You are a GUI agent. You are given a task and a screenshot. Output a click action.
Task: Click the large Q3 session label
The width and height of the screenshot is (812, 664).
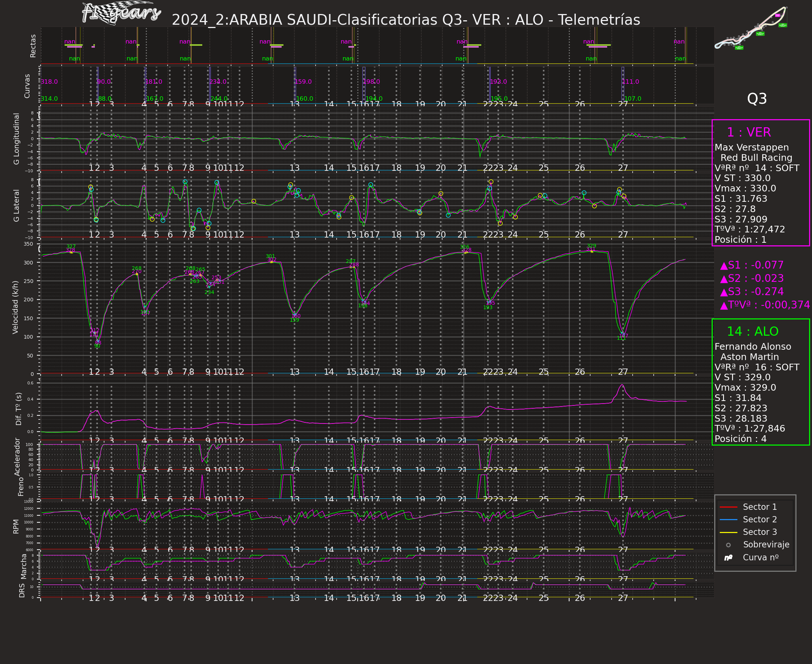pyautogui.click(x=757, y=99)
